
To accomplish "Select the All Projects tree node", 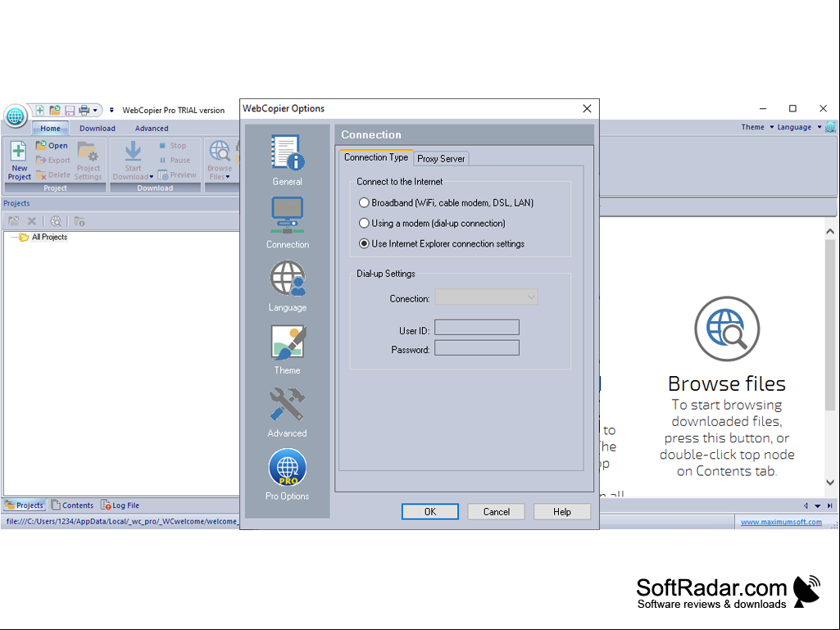I will [49, 237].
